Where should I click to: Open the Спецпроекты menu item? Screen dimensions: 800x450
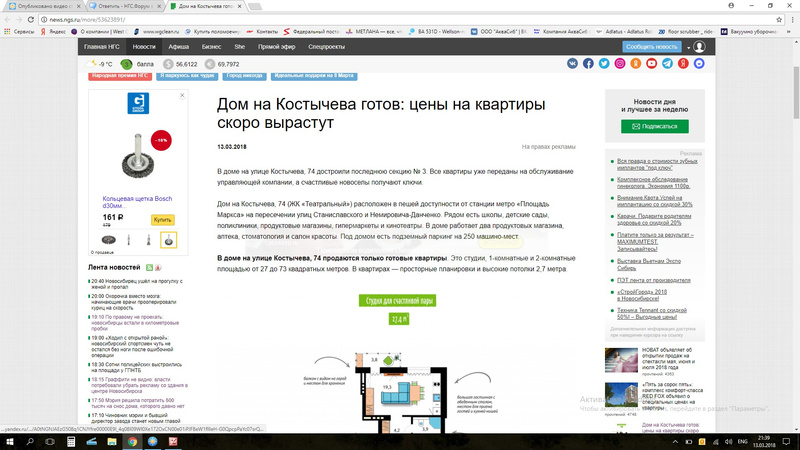[x=327, y=47]
